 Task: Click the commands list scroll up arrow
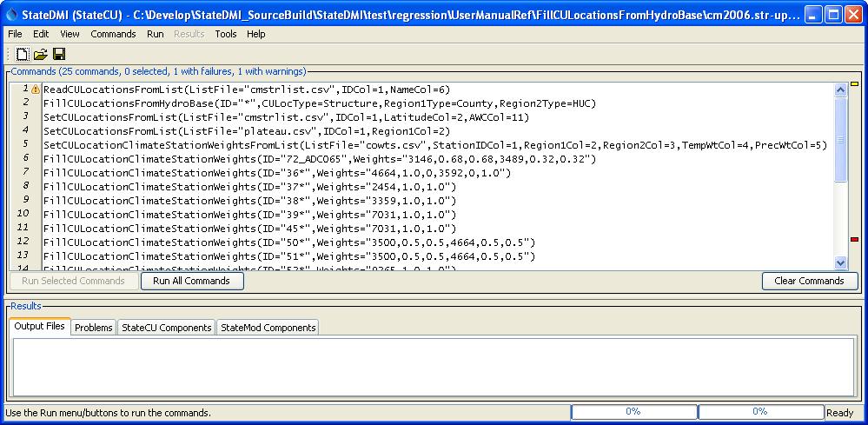(840, 90)
